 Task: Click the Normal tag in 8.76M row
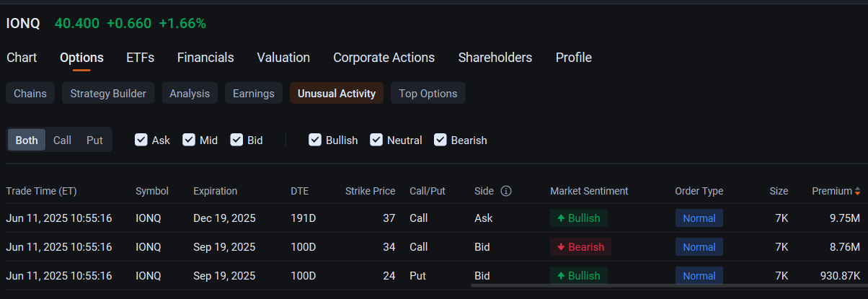click(x=699, y=247)
